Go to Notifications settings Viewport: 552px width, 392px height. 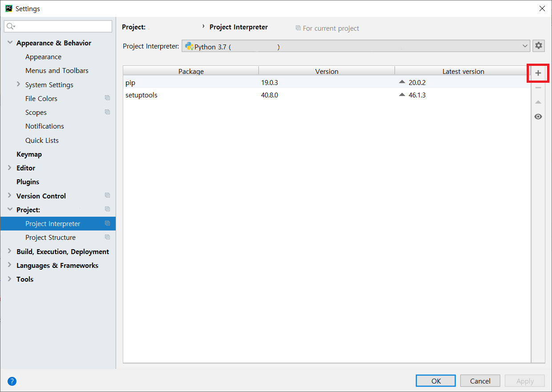click(x=44, y=126)
